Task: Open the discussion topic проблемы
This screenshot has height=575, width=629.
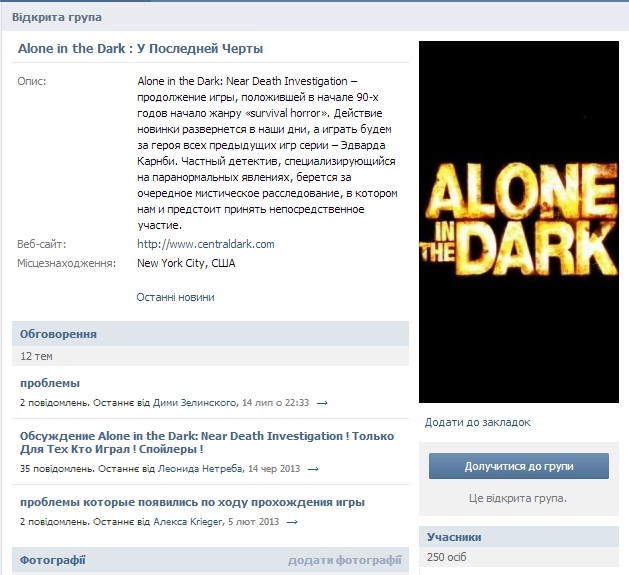Action: 50,383
